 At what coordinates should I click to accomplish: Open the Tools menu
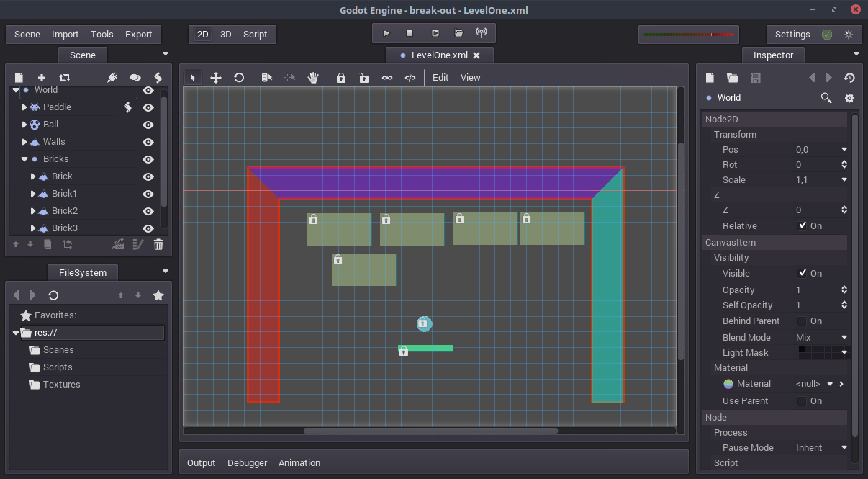point(101,34)
